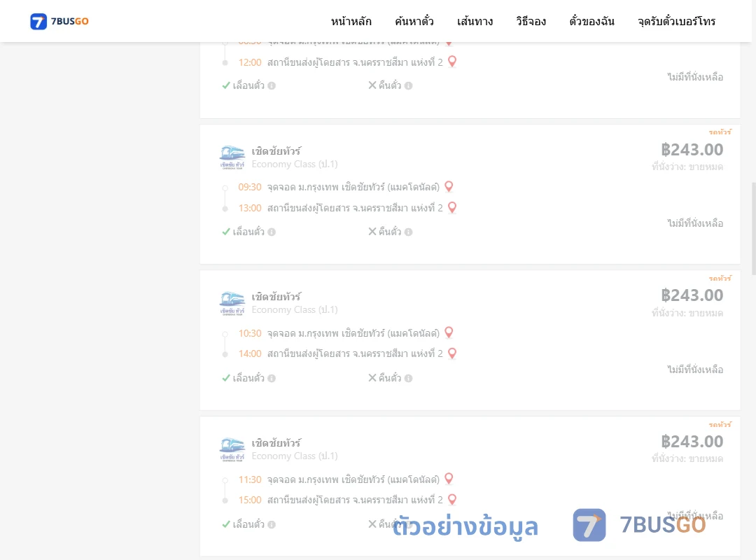756x560 pixels.
Task: Open the วิธีจอง menu item
Action: pyautogui.click(x=531, y=21)
